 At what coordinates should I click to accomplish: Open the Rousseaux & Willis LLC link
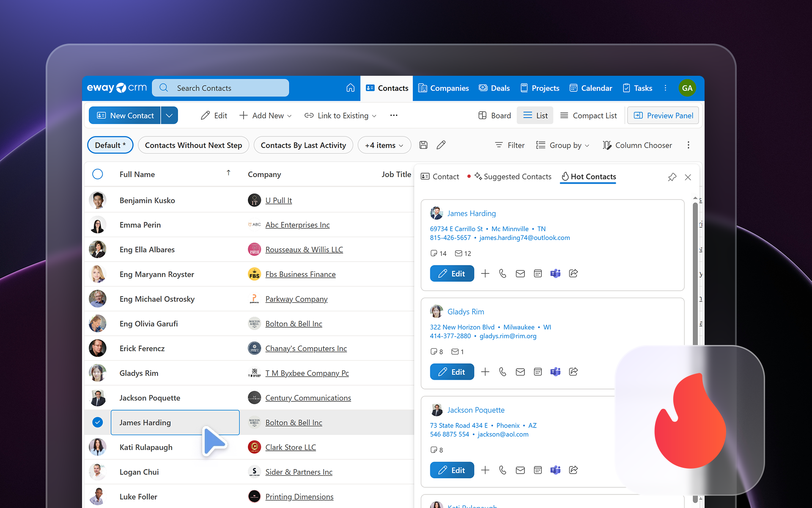click(x=304, y=250)
